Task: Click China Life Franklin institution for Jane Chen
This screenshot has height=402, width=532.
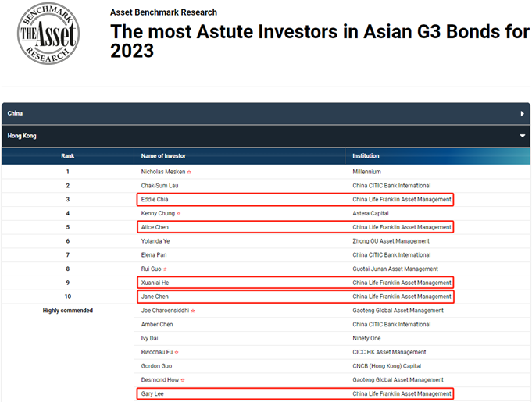Action: tap(402, 297)
